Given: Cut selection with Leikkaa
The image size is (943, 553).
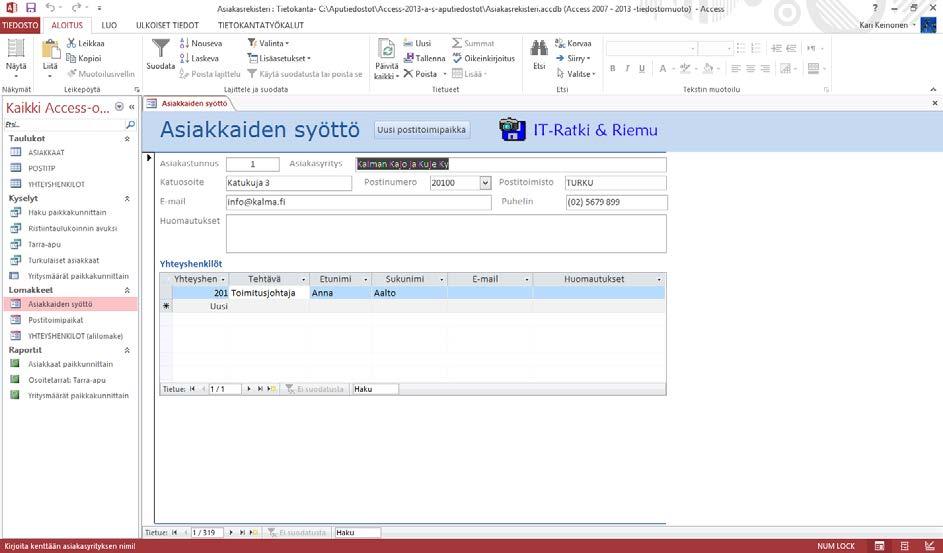Looking at the screenshot, I should click(x=85, y=43).
